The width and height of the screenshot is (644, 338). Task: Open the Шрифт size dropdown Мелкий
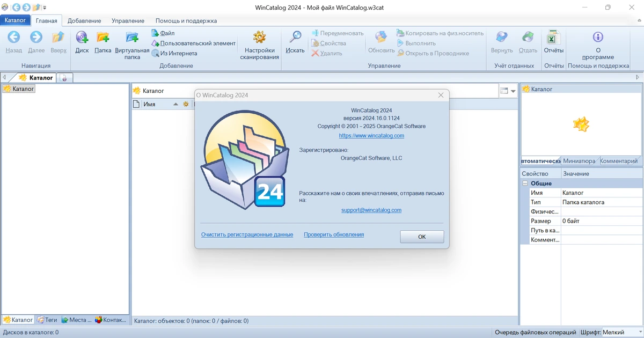(x=621, y=333)
